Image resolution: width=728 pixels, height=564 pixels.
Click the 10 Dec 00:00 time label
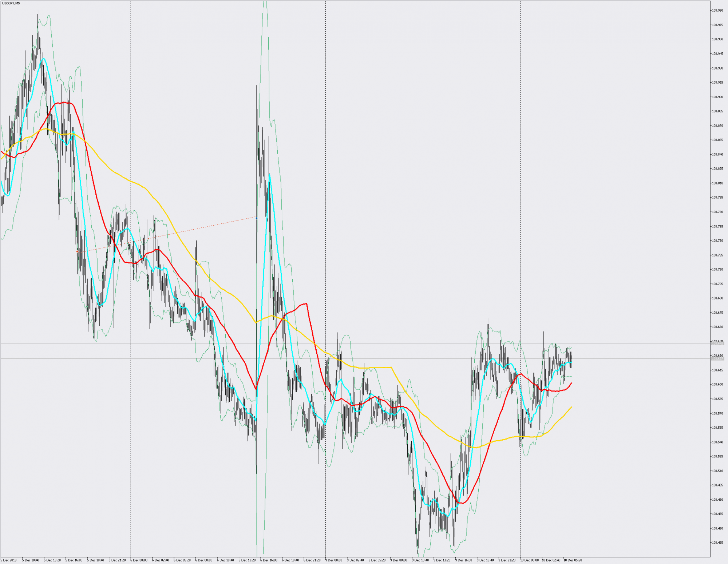529,560
